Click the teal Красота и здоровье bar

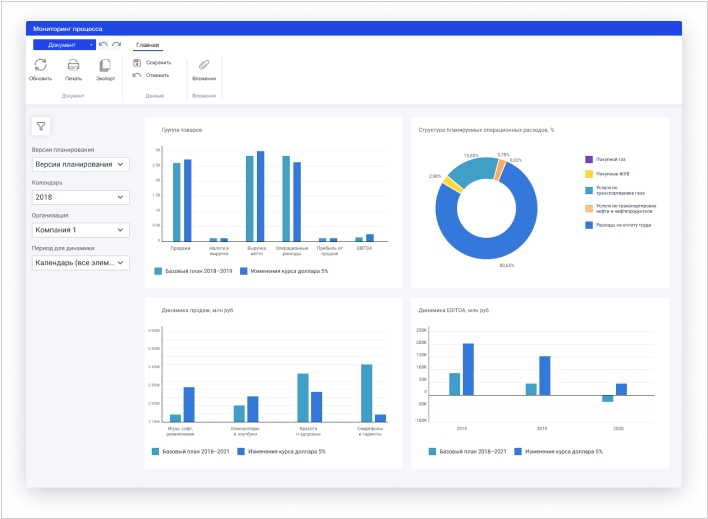click(303, 397)
